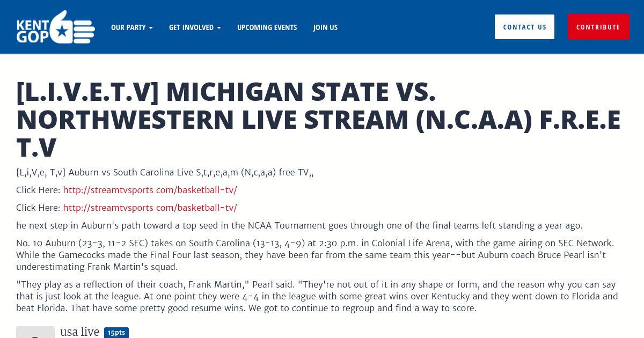The width and height of the screenshot is (644, 338).
Task: Click the second "Click Here:" label
Action: pos(38,208)
